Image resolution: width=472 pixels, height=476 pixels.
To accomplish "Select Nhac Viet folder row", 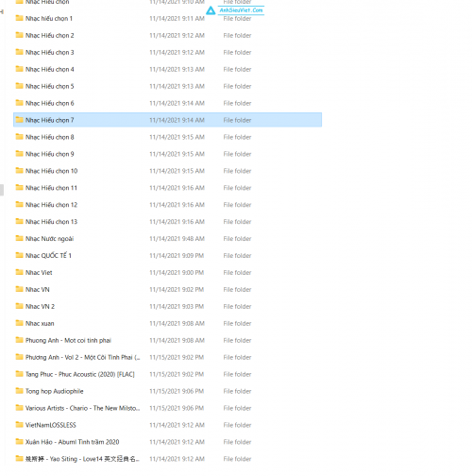I will (167, 273).
